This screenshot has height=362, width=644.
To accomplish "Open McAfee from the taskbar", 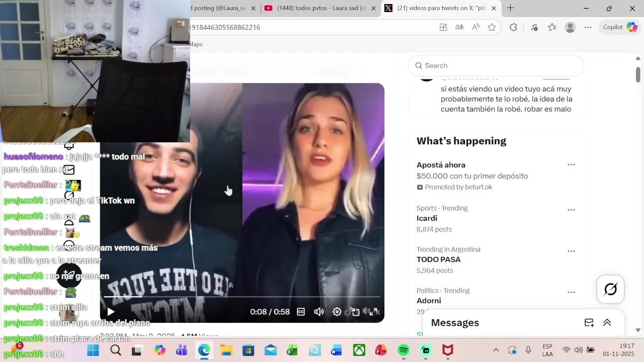I will (x=447, y=350).
